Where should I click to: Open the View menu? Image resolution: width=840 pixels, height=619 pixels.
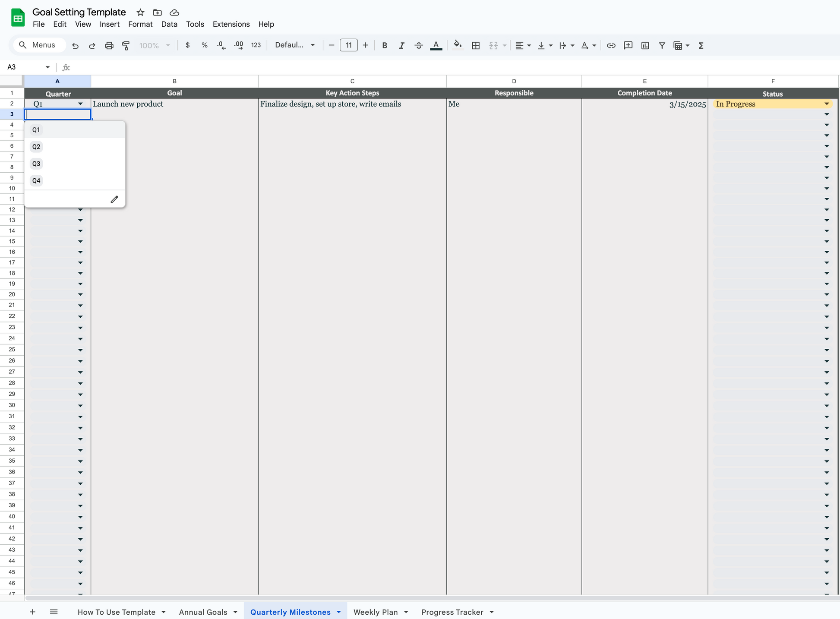[83, 24]
